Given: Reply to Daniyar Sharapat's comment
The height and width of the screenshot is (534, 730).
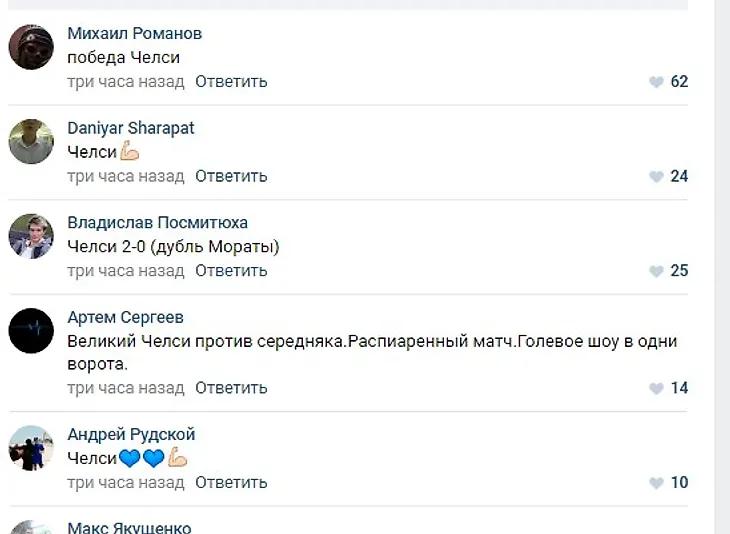Looking at the screenshot, I should (231, 176).
